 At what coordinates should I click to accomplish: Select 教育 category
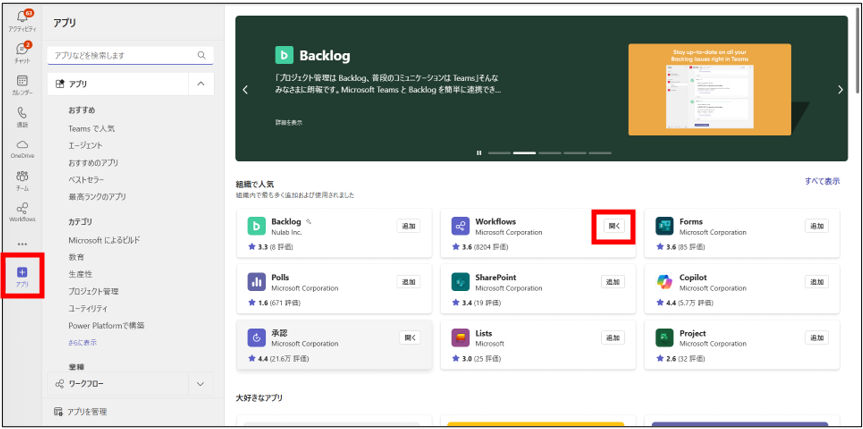77,257
